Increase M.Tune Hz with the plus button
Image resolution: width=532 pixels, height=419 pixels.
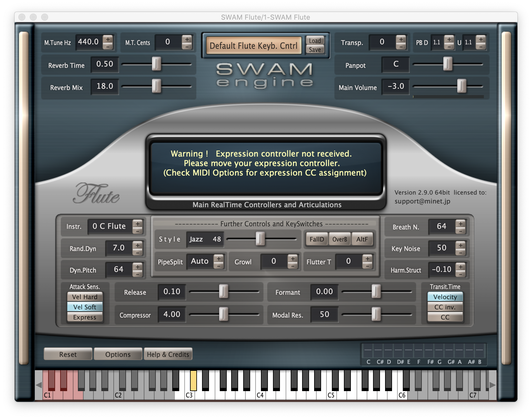pos(108,39)
